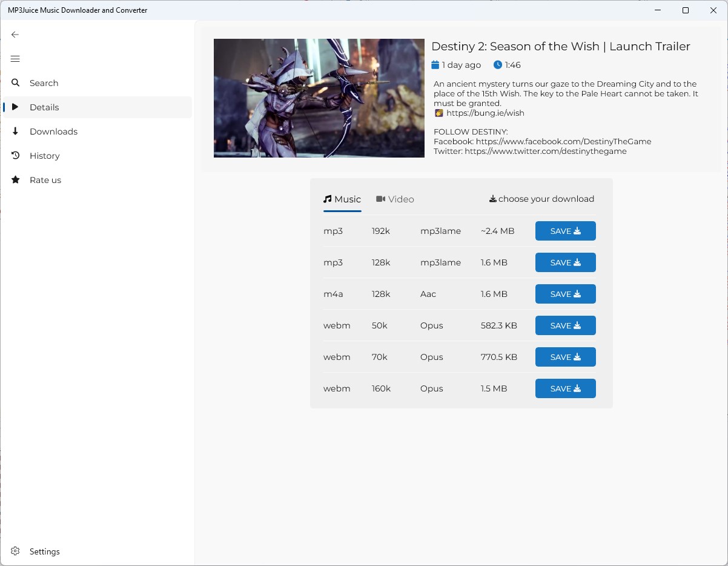
Task: Click the Downloads arrow icon in sidebar
Action: click(x=16, y=132)
